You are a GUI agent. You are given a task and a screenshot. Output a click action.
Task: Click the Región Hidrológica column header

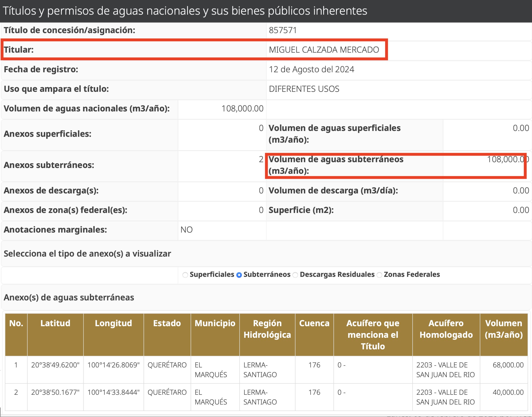pyautogui.click(x=267, y=329)
